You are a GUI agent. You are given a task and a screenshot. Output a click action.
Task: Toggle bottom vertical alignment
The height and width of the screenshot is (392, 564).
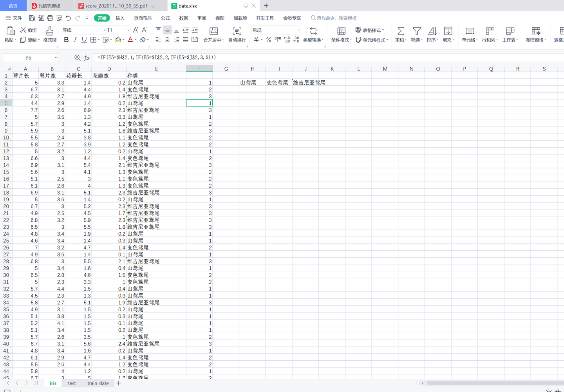(x=176, y=30)
